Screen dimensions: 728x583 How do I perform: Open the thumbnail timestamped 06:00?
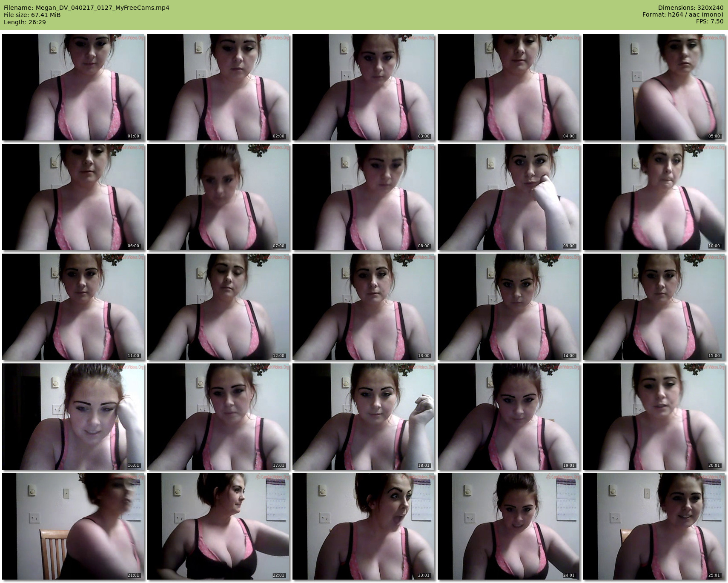click(x=73, y=197)
